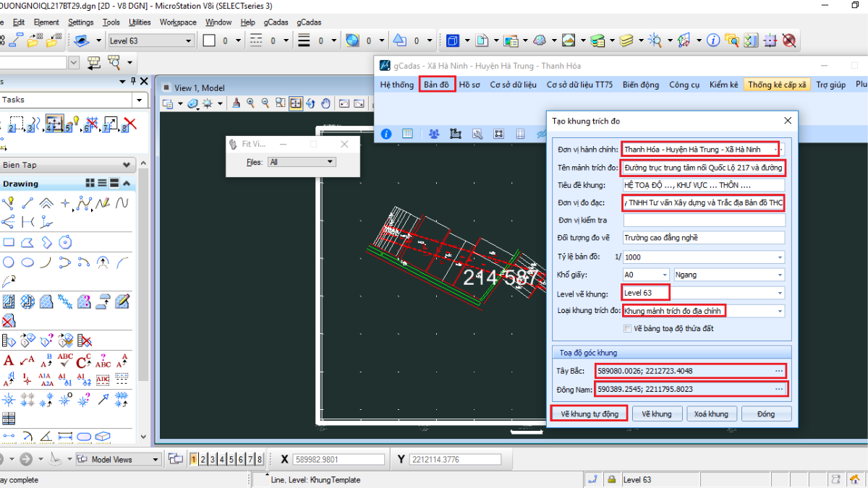
Task: Toggle view number 1 button
Action: pos(194,459)
